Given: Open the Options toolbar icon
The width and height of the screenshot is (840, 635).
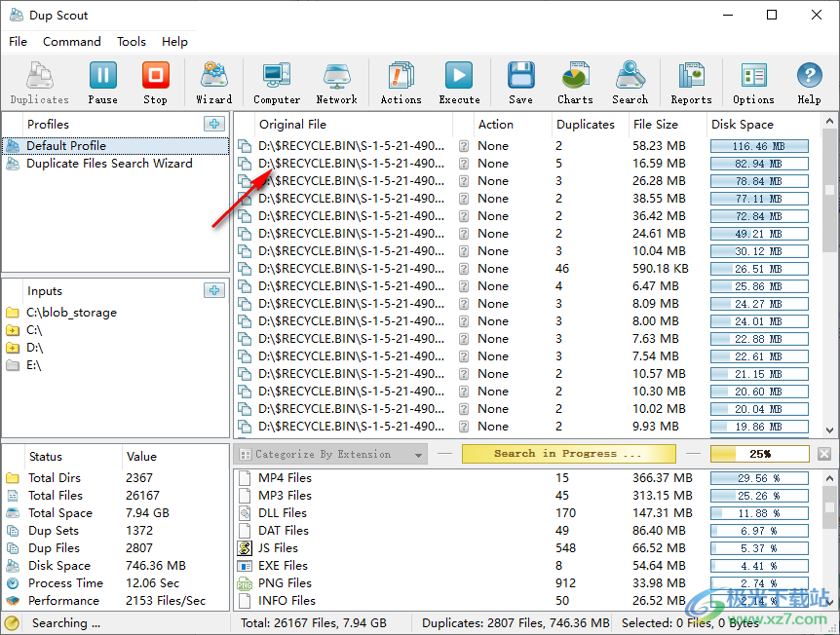Looking at the screenshot, I should coord(753,83).
